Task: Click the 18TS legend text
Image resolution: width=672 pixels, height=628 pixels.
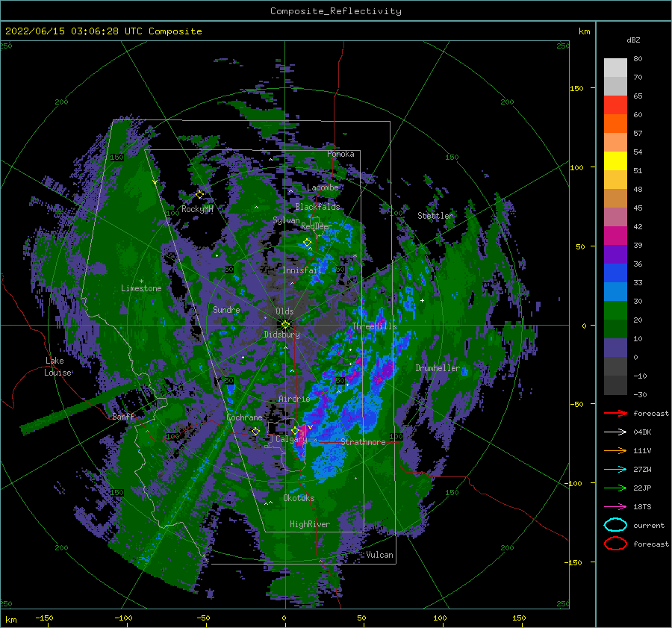Action: (642, 507)
